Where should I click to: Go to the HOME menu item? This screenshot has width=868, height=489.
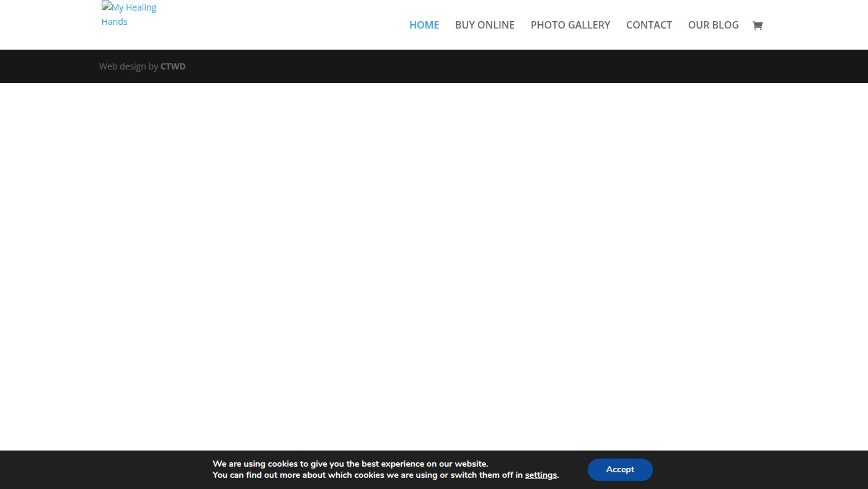(x=424, y=25)
